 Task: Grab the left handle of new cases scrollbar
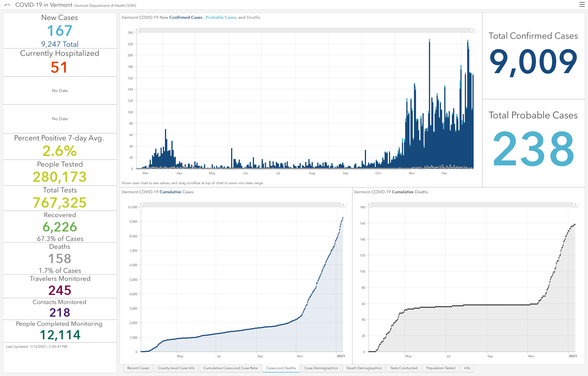(136, 30)
